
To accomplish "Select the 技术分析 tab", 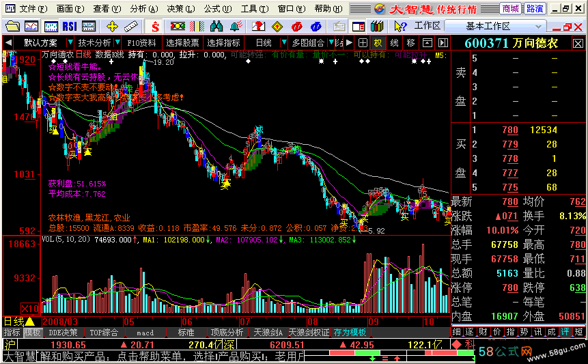I will coord(94,43).
